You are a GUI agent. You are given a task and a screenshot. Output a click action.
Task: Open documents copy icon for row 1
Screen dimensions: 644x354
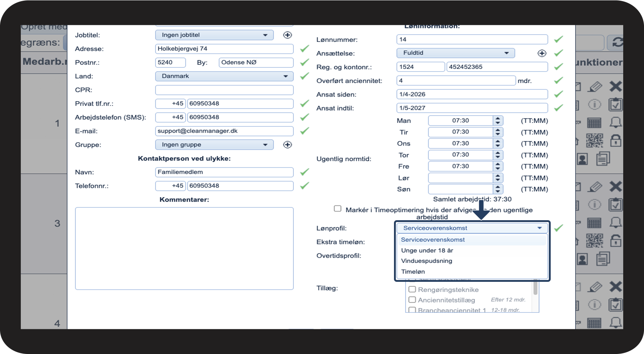[603, 159]
